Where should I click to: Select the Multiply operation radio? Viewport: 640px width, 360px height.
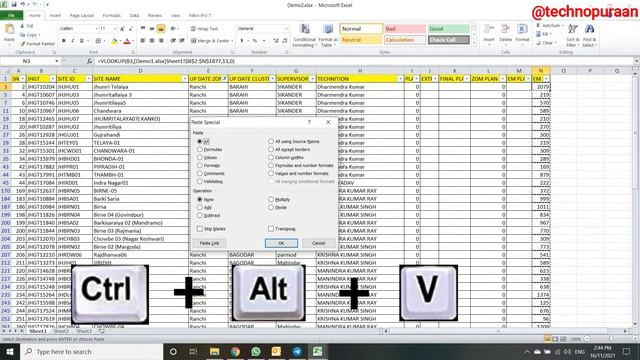point(271,199)
